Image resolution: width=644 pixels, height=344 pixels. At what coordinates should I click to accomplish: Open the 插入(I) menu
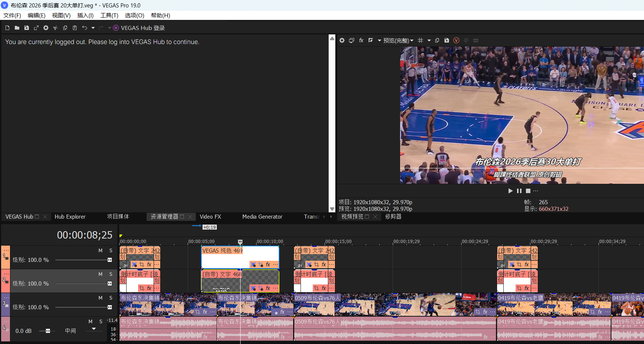click(85, 15)
